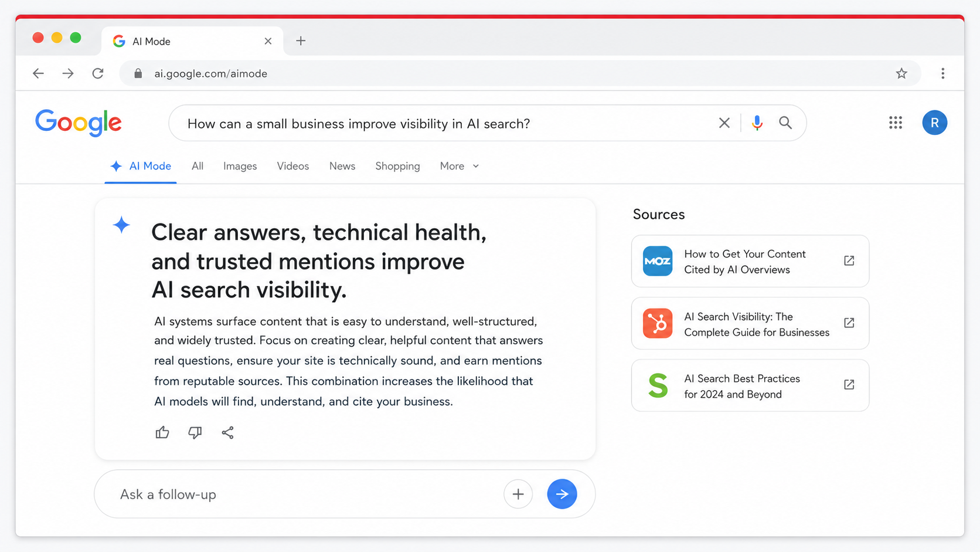
Task: Go back with the browser back arrow
Action: 38,73
